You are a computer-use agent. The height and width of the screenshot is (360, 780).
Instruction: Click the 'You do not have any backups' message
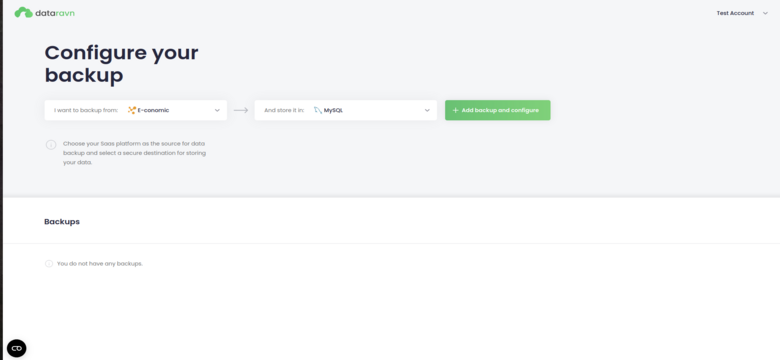99,264
